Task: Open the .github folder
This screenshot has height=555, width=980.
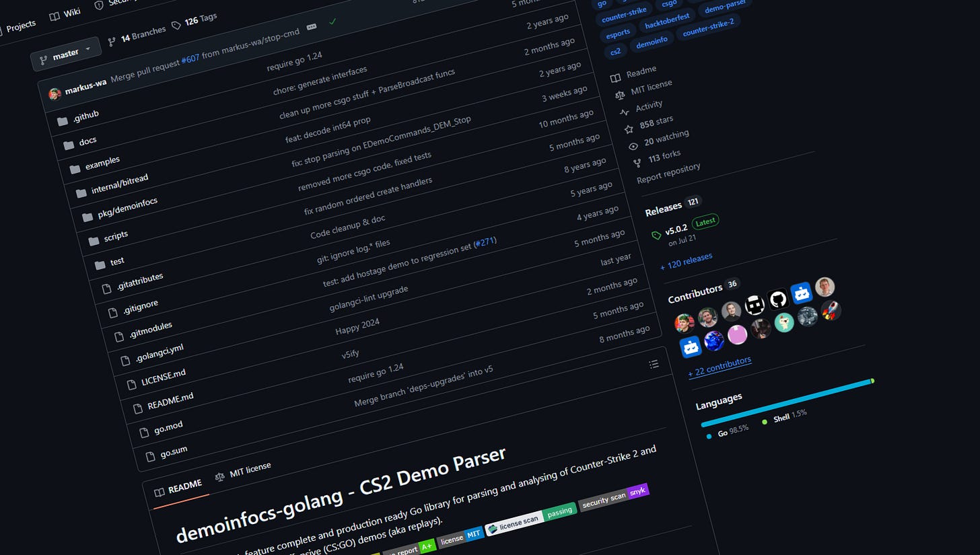Action: (x=85, y=116)
